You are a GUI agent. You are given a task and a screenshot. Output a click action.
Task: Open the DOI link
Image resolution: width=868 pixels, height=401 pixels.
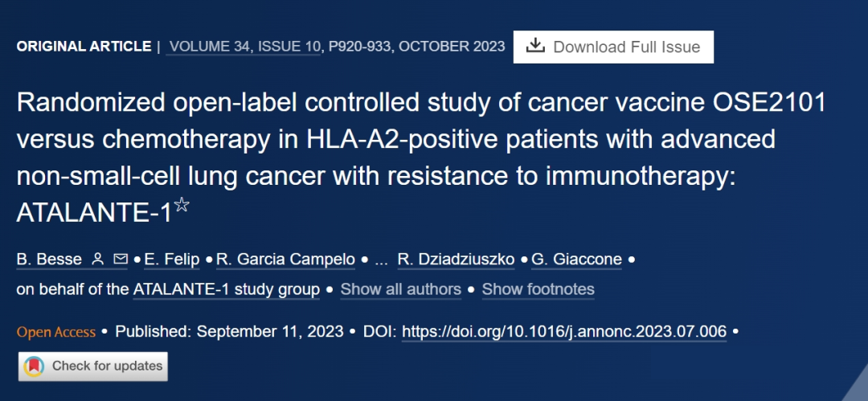pyautogui.click(x=564, y=332)
